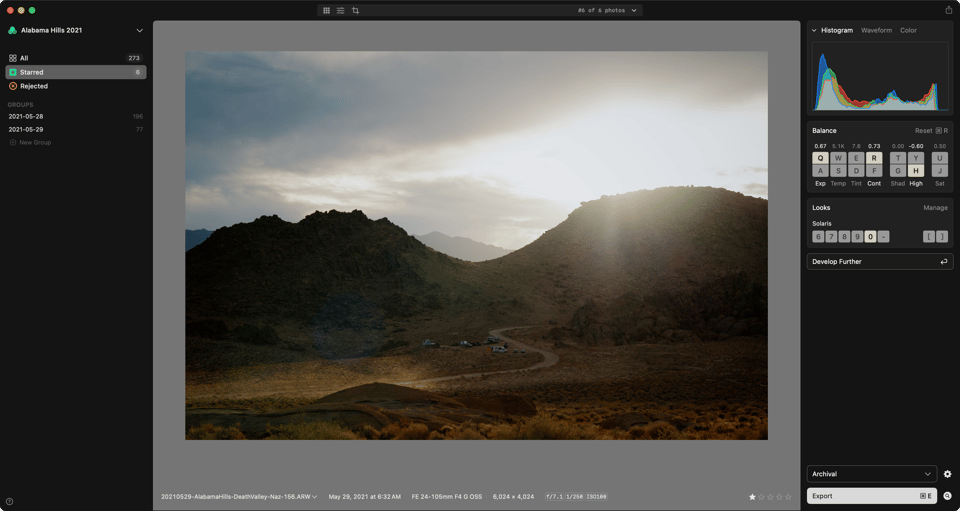Set rating to three stars
This screenshot has height=511, width=960.
pos(770,497)
